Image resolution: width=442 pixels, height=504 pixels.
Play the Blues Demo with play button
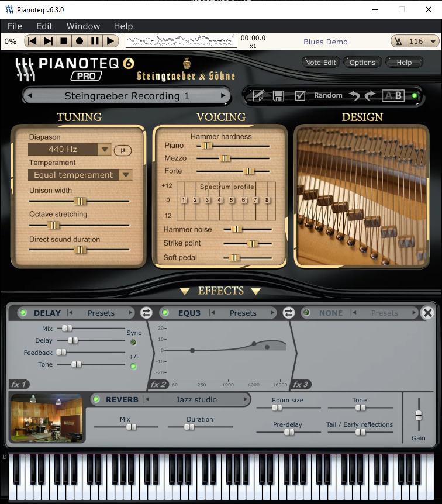110,41
